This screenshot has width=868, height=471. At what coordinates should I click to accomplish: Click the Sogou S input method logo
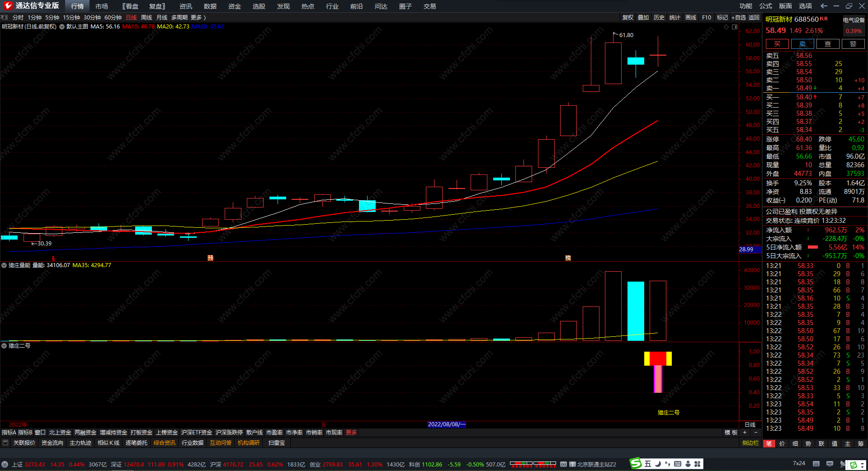(636, 463)
